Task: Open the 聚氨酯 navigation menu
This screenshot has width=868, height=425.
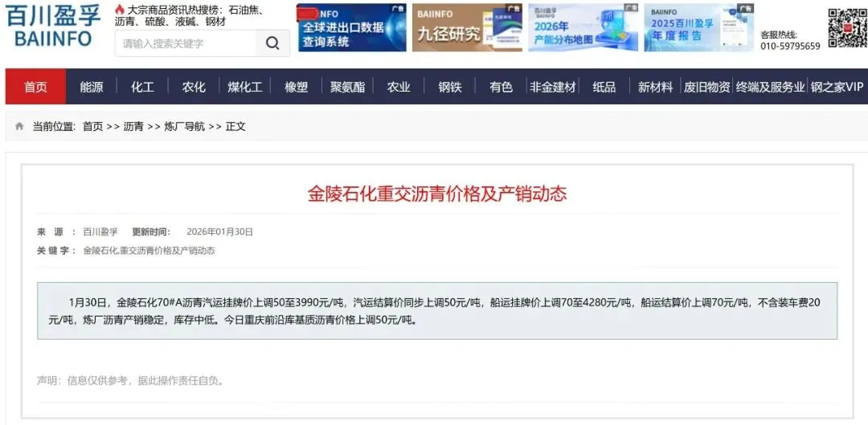Action: click(348, 87)
